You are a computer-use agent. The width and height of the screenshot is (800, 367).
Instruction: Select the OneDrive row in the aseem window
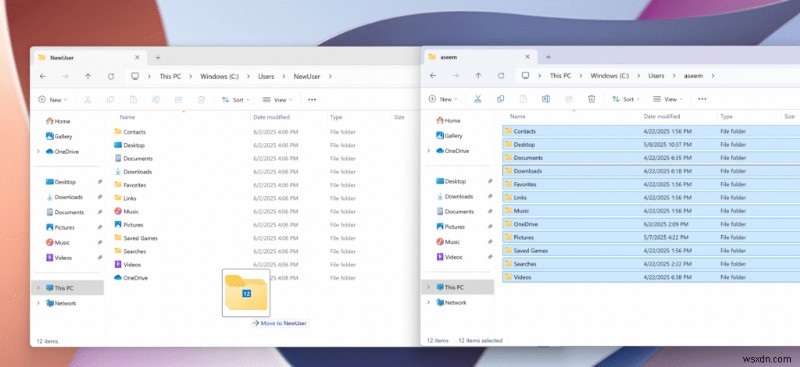pos(651,224)
